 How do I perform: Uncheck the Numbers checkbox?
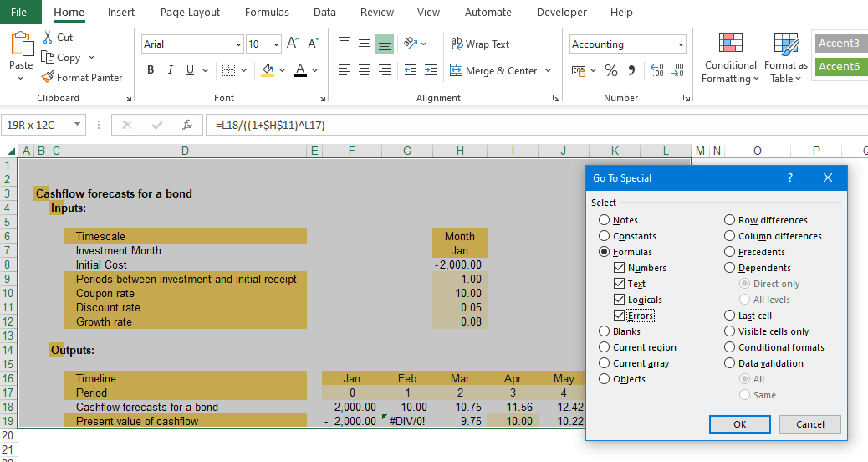tap(619, 268)
